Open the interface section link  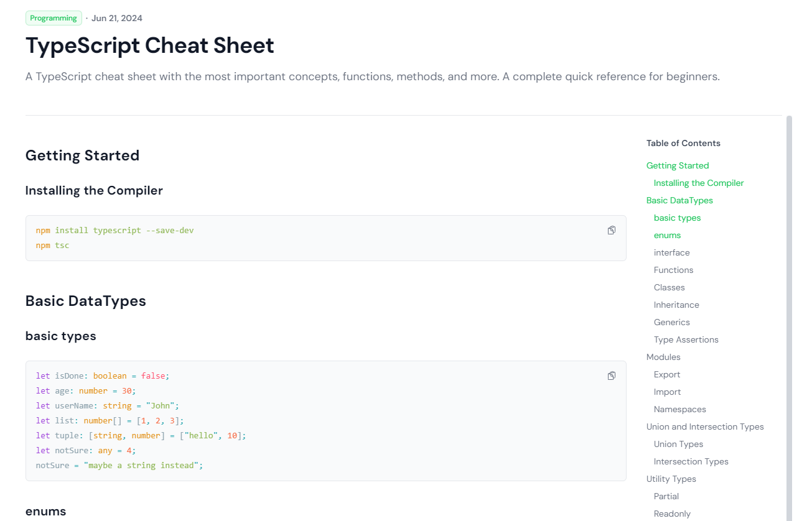[x=671, y=252]
